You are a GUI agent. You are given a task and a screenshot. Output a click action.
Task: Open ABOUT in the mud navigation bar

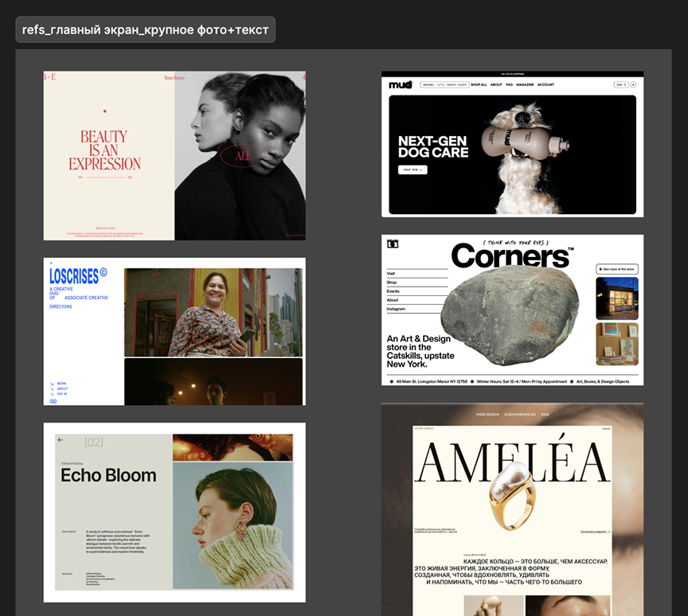click(x=496, y=84)
